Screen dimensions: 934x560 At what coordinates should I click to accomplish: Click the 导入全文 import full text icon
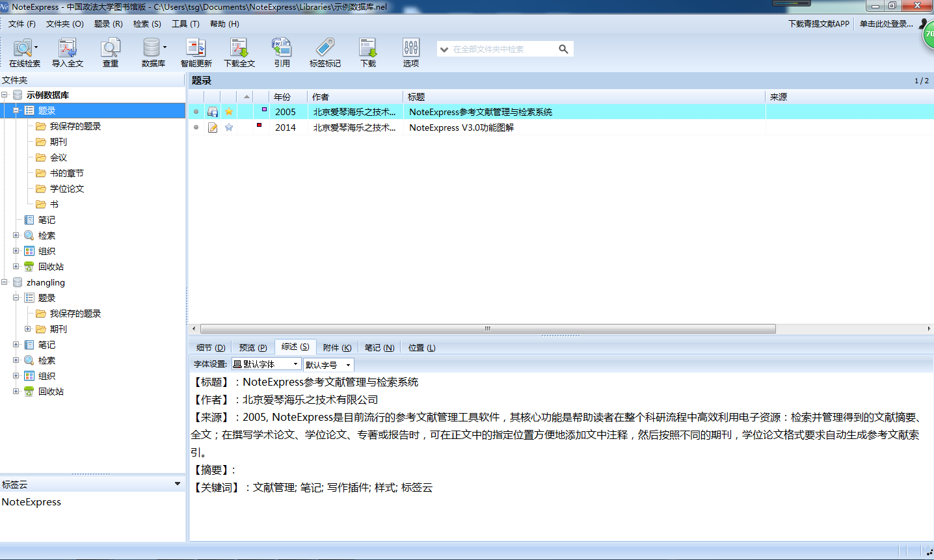[68, 48]
